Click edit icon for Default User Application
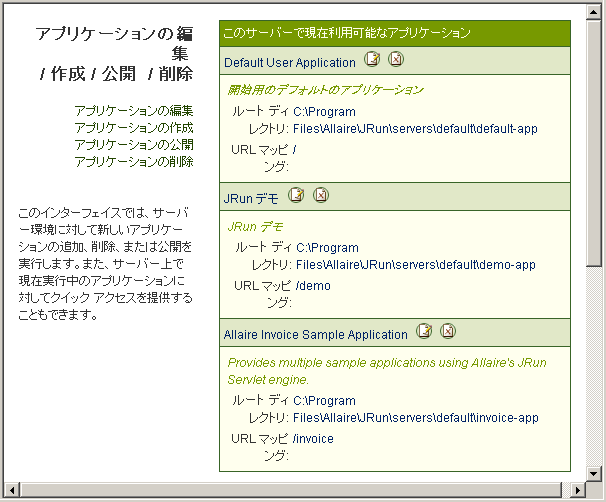The height and width of the screenshot is (502, 606). [x=372, y=59]
